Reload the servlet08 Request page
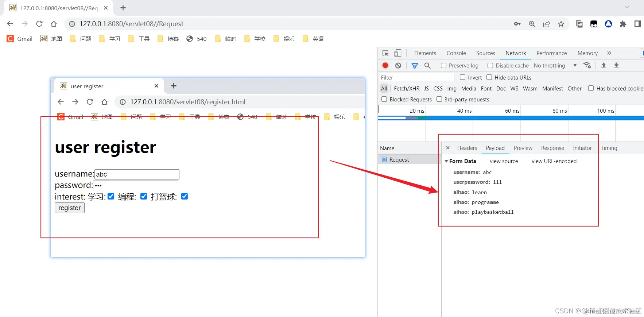The height and width of the screenshot is (317, 644). pyautogui.click(x=39, y=24)
